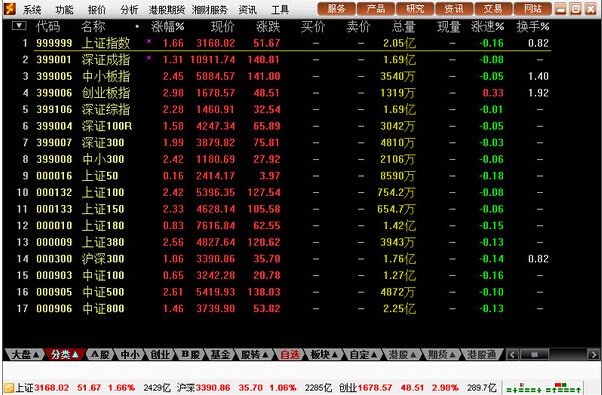Select the 中证800 row

coord(284,308)
